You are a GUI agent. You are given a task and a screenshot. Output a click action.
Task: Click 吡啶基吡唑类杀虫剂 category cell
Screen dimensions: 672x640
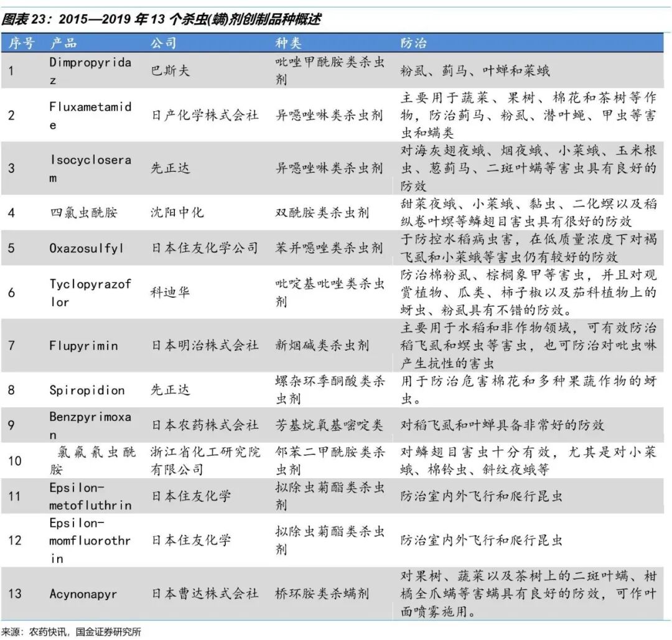[330, 292]
